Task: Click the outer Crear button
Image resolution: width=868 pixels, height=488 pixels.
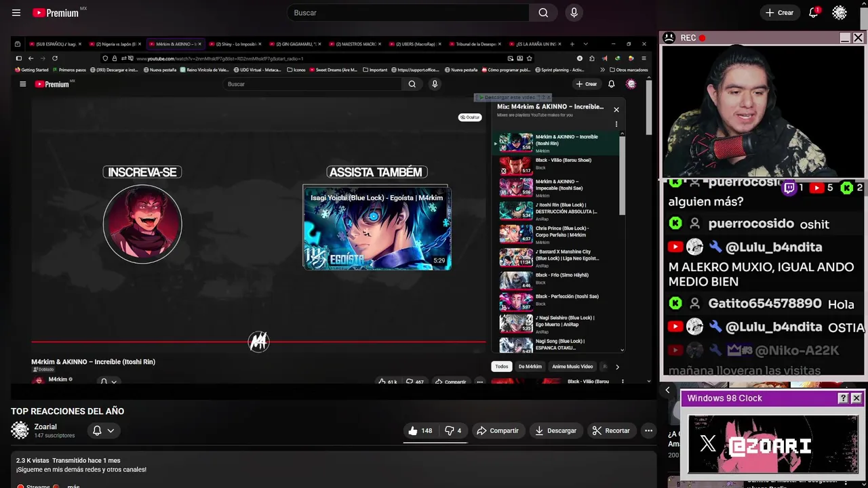Action: pyautogui.click(x=779, y=13)
